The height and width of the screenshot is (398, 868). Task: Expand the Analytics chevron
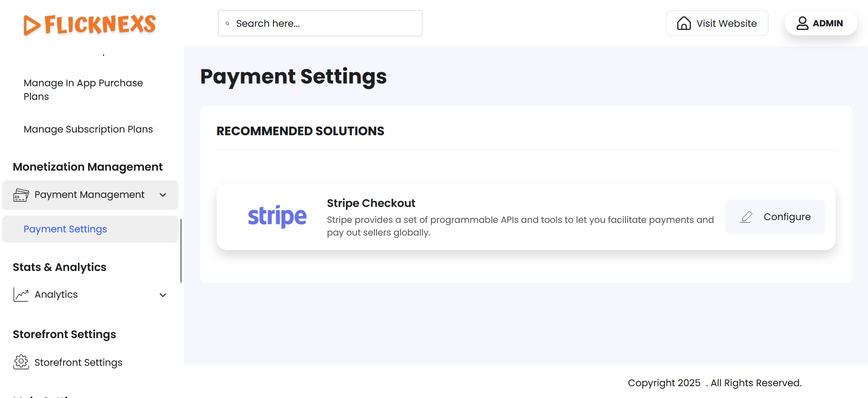[163, 295]
